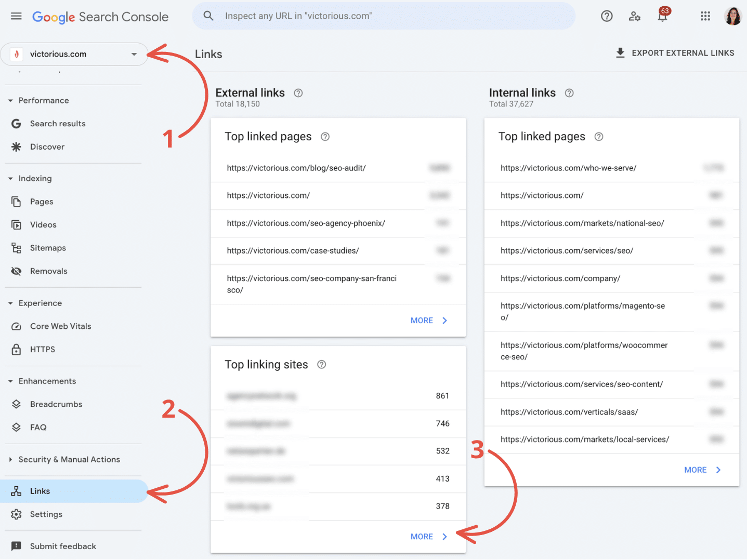Click help icon beside external Top linked pages
Screen dimensions: 747x560
click(325, 137)
